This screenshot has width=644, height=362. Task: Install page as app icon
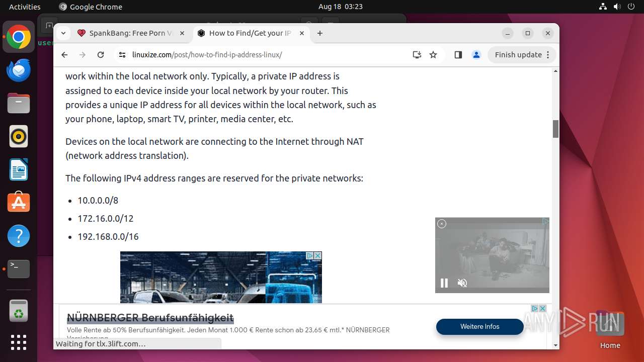click(417, 55)
